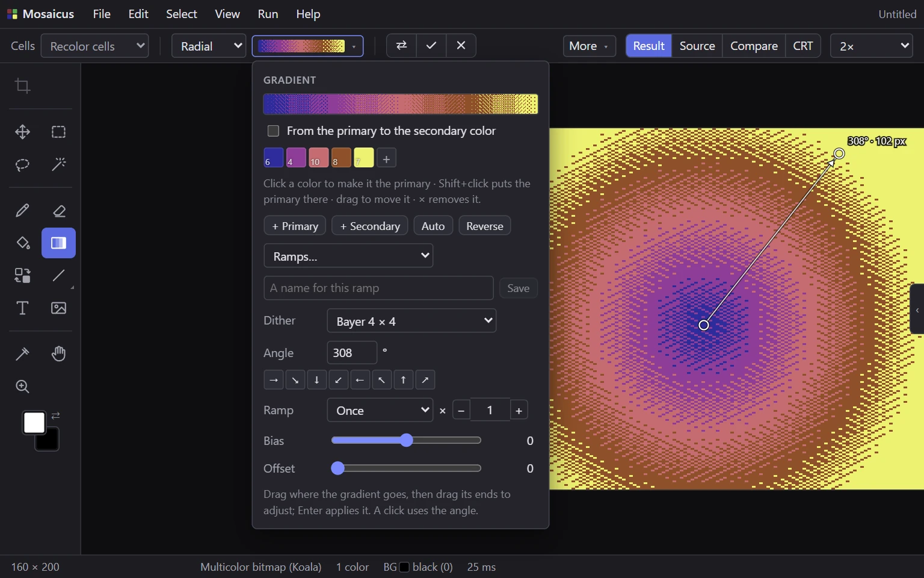This screenshot has width=924, height=578.
Task: Select the Hand pan tool
Action: click(58, 354)
